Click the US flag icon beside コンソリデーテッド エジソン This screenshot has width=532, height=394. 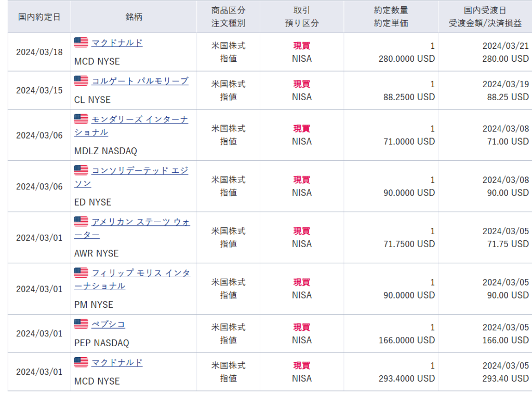pyautogui.click(x=81, y=170)
